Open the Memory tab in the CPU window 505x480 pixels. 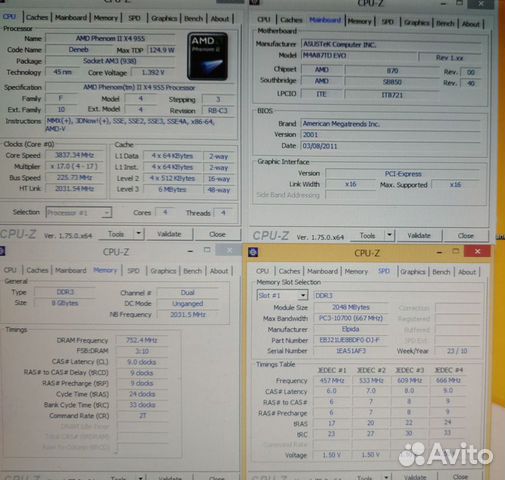coord(106,18)
